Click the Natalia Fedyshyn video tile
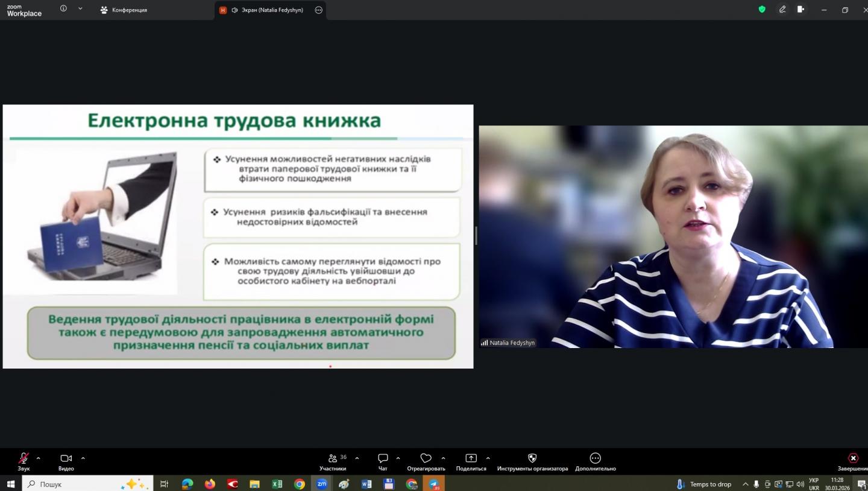Viewport: 868px width, 491px height. click(x=673, y=236)
